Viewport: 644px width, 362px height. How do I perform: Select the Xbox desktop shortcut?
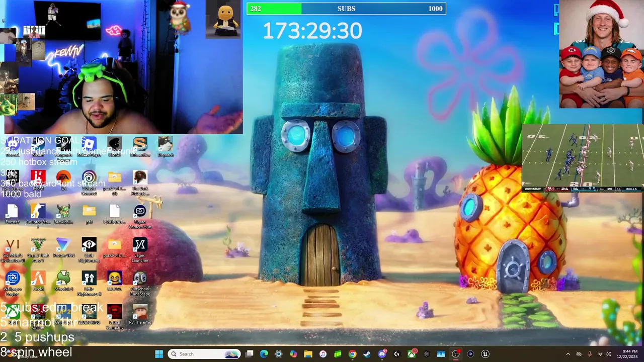[x=12, y=314]
